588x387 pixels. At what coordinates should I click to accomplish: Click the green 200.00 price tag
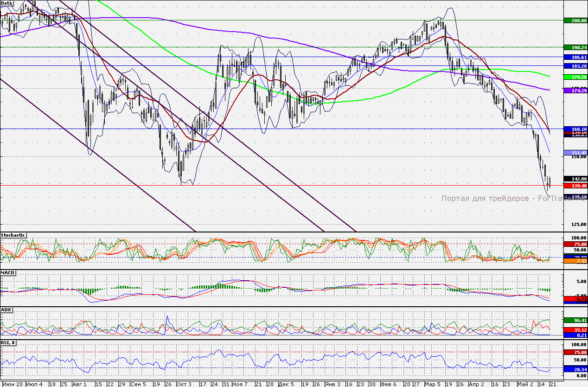pos(575,20)
